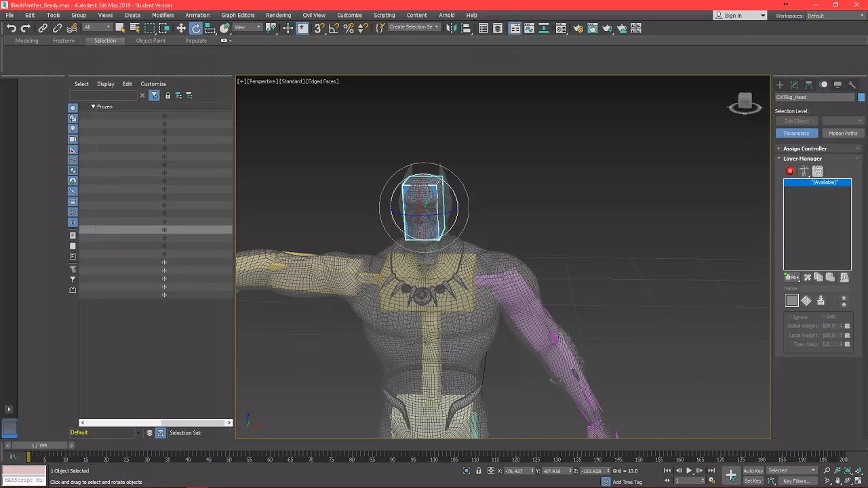Click the object color swatch beside CATRig_Head

click(861, 97)
